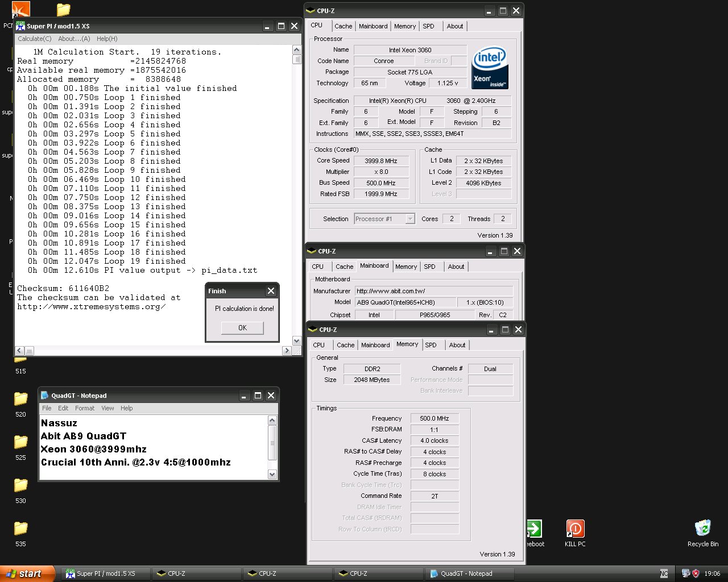The height and width of the screenshot is (582, 728).
Task: Click the Core Speed value 3999.8 MHz
Action: [x=380, y=161]
